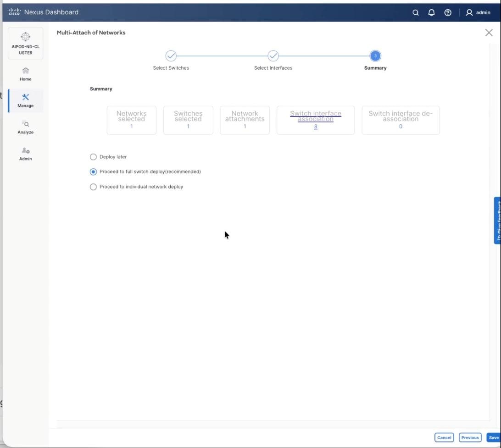Open help using the question mark icon
Screen dimensions: 501x448
click(x=447, y=12)
